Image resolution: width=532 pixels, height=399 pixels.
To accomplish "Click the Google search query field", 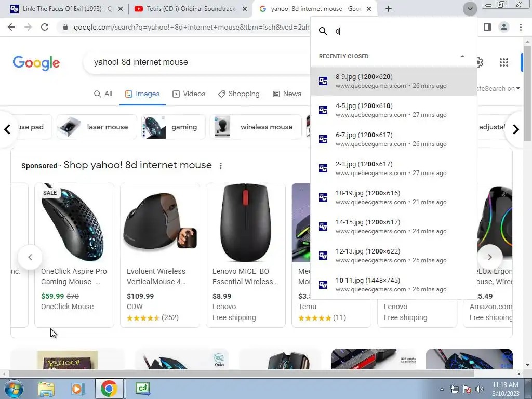I will [197, 62].
